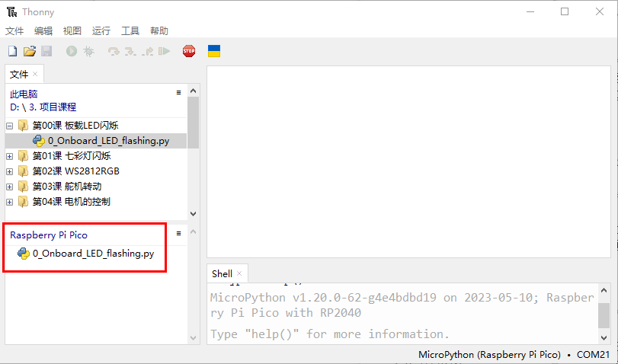Open the 编辑 menu
This screenshot has width=618, height=364.
pyautogui.click(x=43, y=30)
